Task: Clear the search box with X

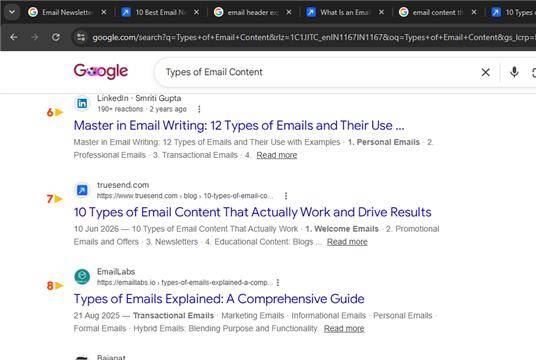Action: coord(485,72)
